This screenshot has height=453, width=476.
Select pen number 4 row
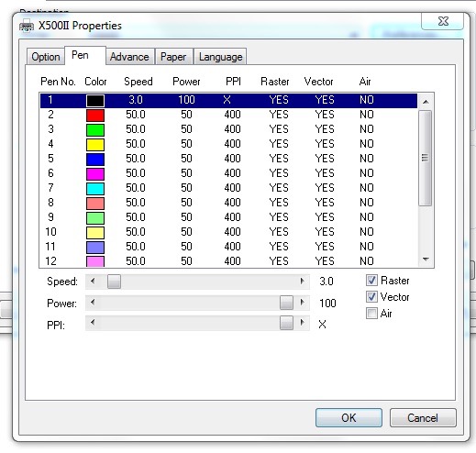[x=228, y=144]
